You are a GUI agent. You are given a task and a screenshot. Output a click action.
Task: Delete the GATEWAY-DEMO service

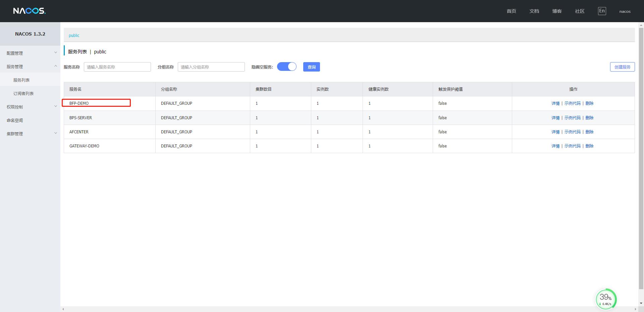tap(589, 146)
